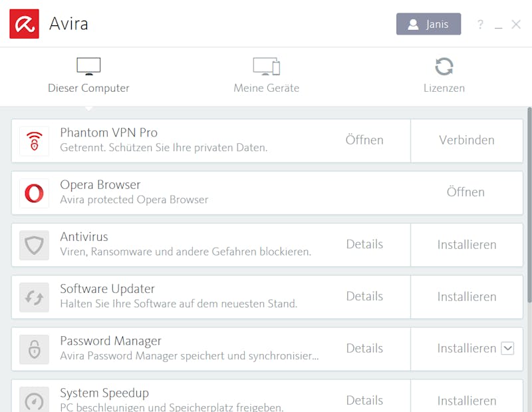Click the Password Manager title text
532x412 pixels.
pos(110,341)
